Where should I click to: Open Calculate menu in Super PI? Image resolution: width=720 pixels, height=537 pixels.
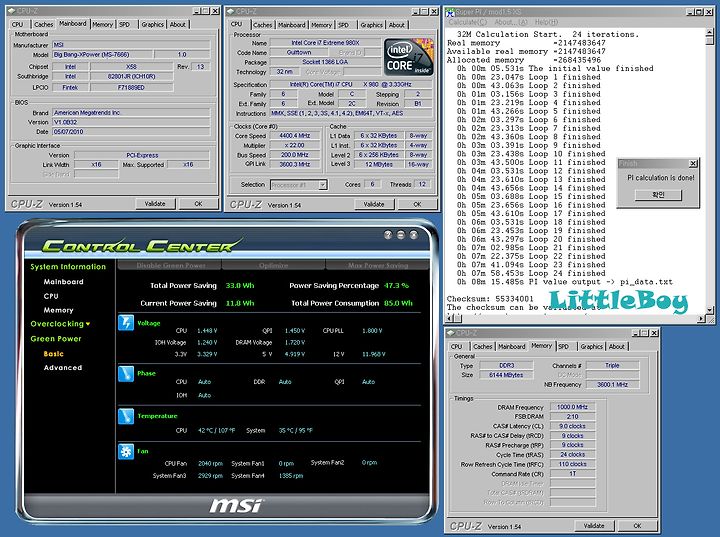467,22
